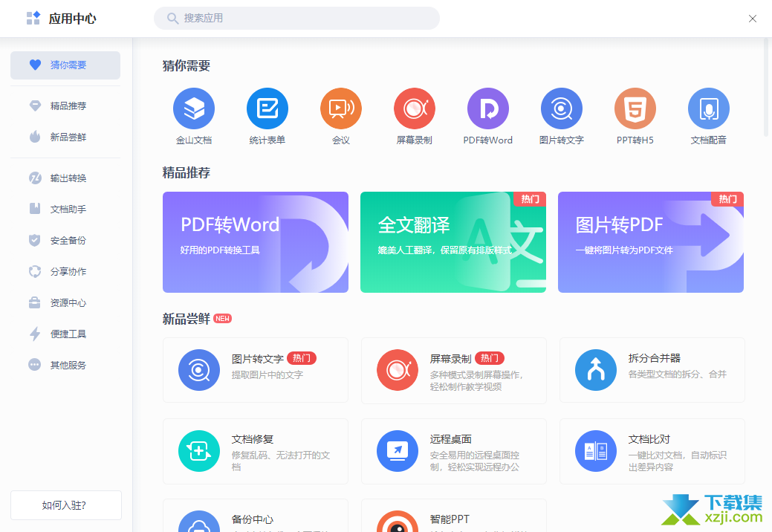Click the 搜索应用 search field
The image size is (772, 532).
pyautogui.click(x=297, y=19)
